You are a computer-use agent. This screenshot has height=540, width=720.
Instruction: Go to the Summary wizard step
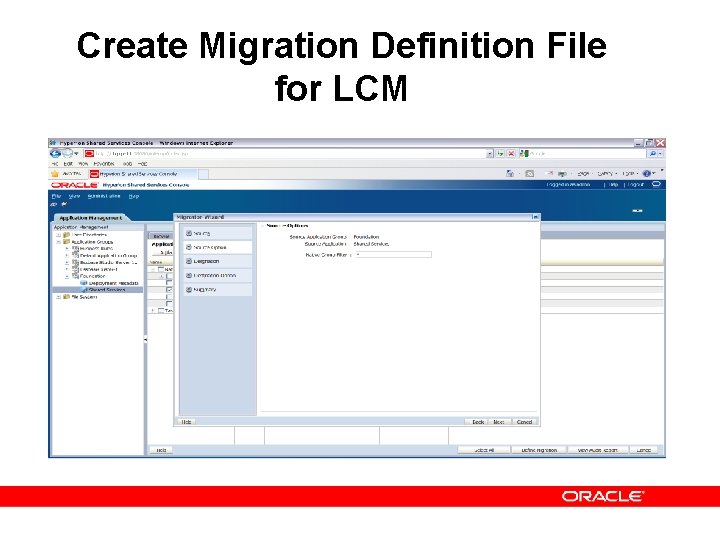[x=218, y=290]
